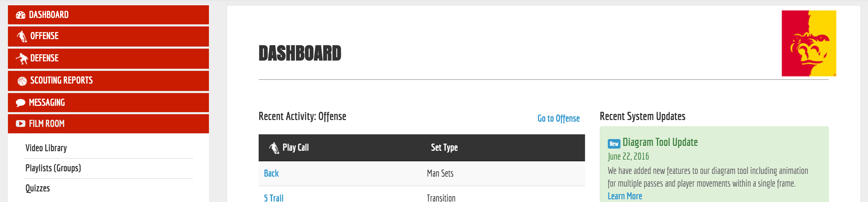This screenshot has width=868, height=202.
Task: Open the Offense menu section
Action: pos(108,36)
